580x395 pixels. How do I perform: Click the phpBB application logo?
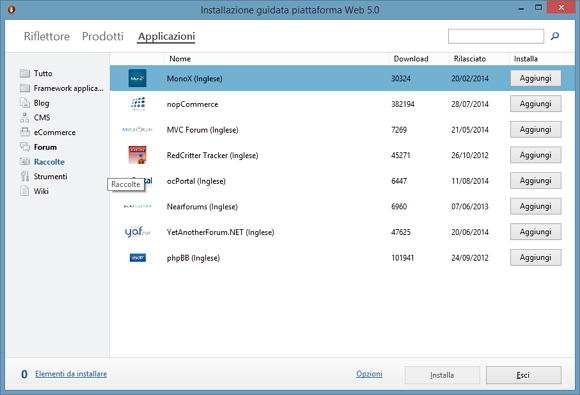138,258
